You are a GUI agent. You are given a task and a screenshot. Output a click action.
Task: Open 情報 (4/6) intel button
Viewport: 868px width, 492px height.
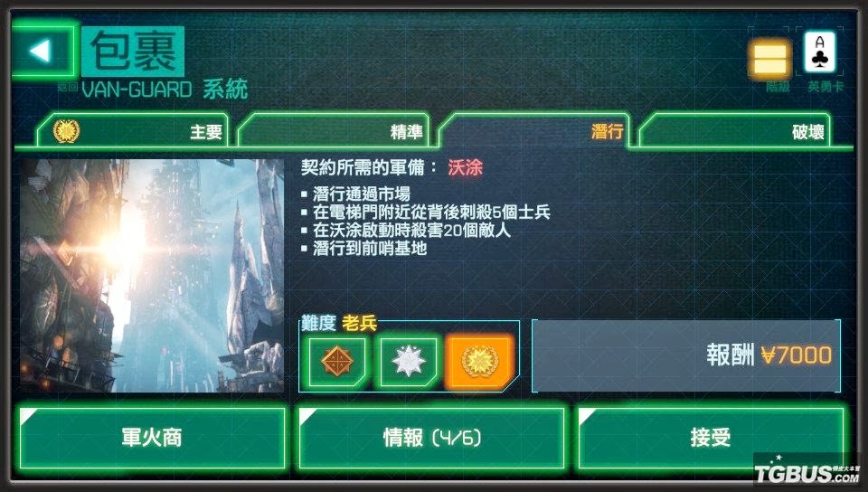pyautogui.click(x=432, y=438)
